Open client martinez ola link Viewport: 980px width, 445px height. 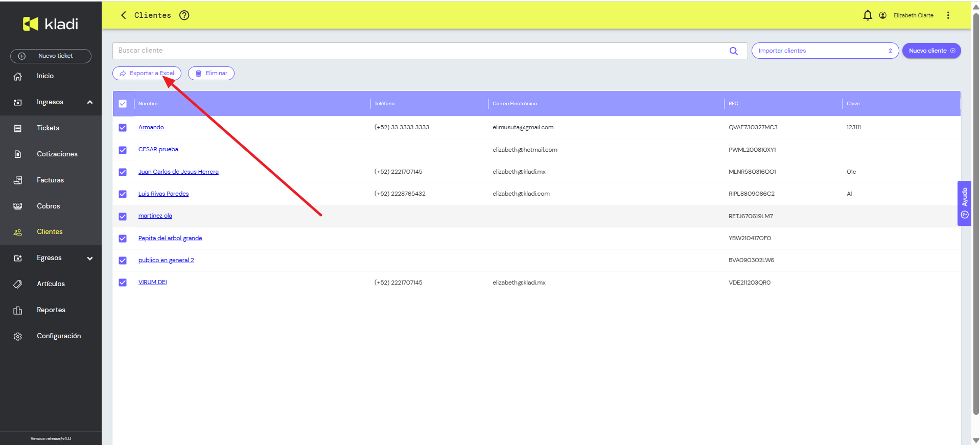(155, 216)
